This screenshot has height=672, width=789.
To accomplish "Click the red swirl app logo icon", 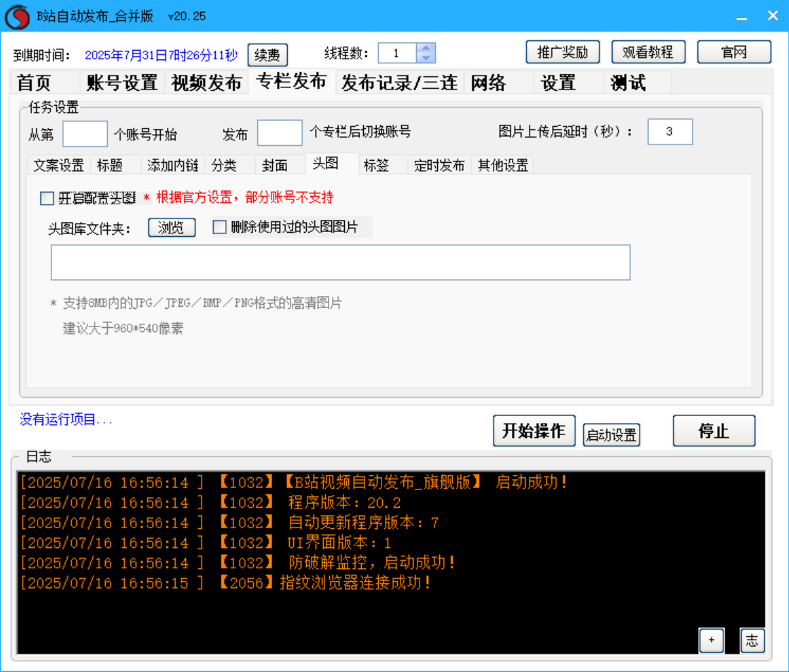I will [x=17, y=17].
